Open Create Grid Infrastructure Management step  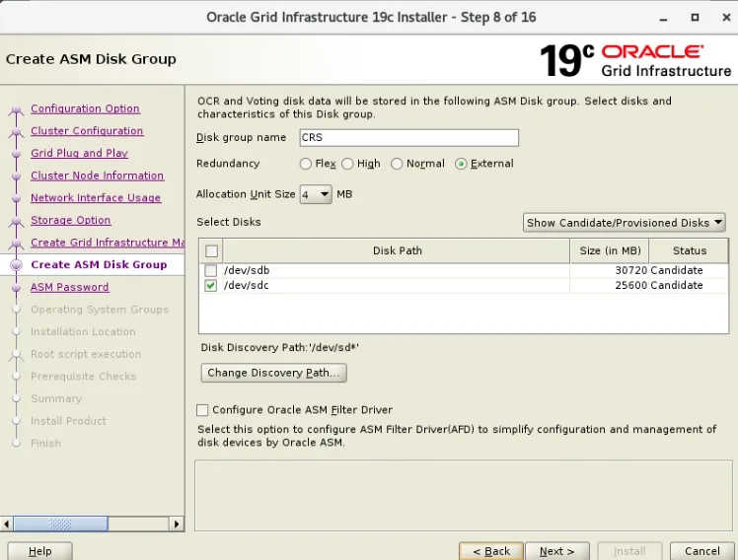click(108, 243)
